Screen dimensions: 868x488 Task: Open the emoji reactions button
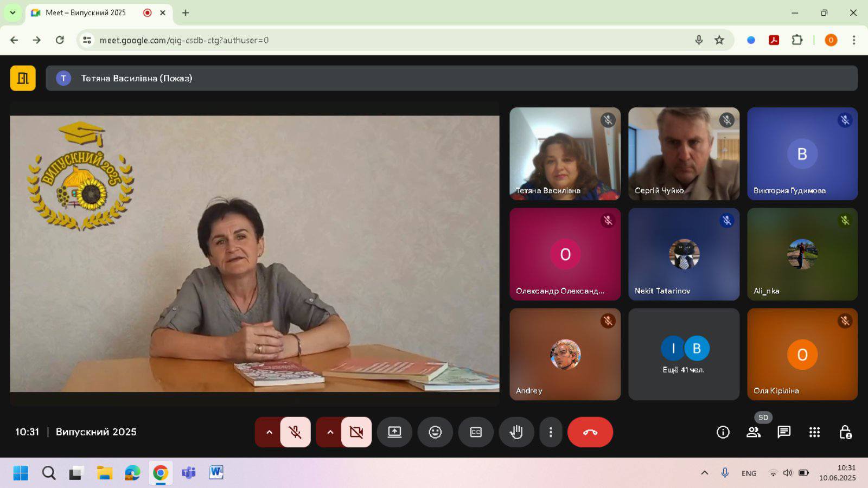pyautogui.click(x=435, y=432)
